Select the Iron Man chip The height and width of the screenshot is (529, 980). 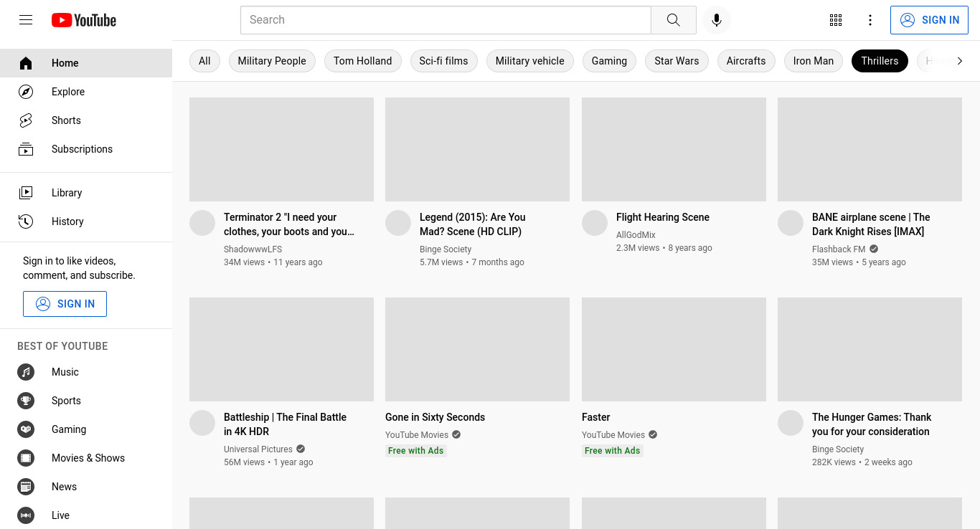(x=814, y=61)
